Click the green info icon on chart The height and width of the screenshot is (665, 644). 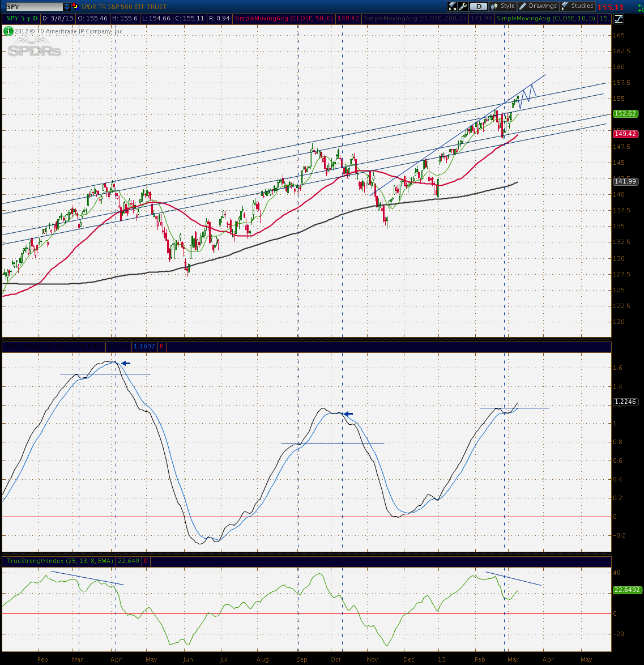pyautogui.click(x=8, y=31)
